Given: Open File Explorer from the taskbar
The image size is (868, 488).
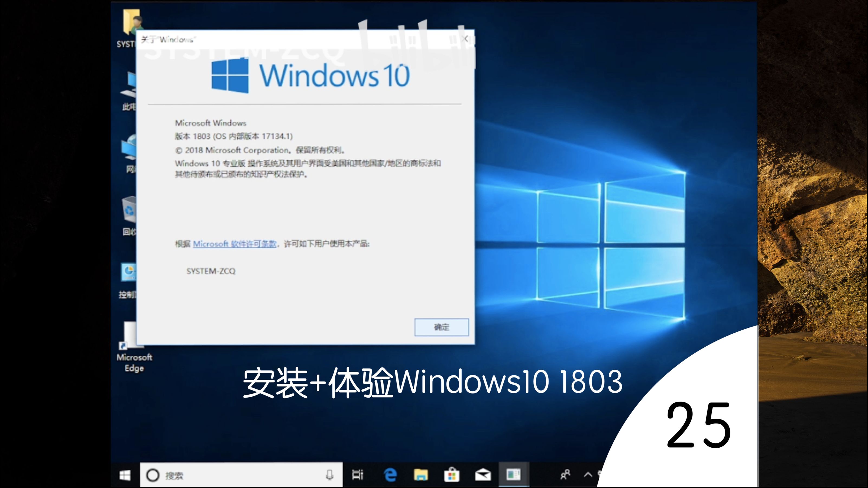Looking at the screenshot, I should [420, 475].
